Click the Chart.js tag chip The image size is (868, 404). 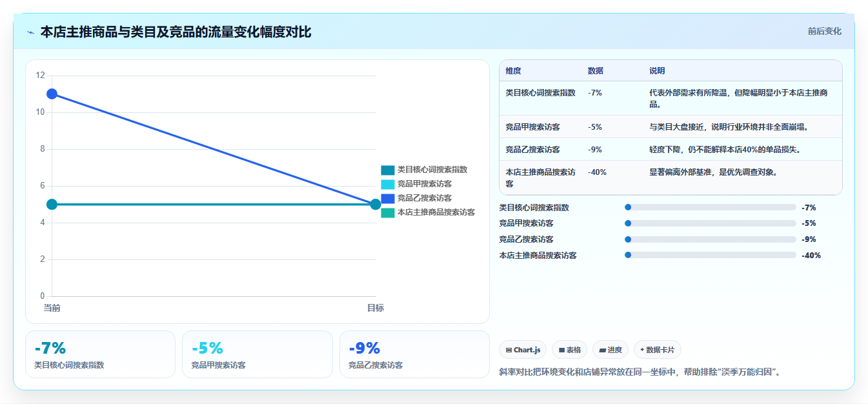[x=523, y=350]
